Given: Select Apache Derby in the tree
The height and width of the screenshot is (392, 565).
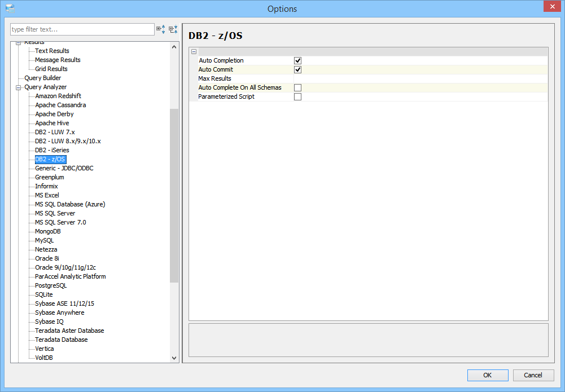Looking at the screenshot, I should tap(54, 114).
